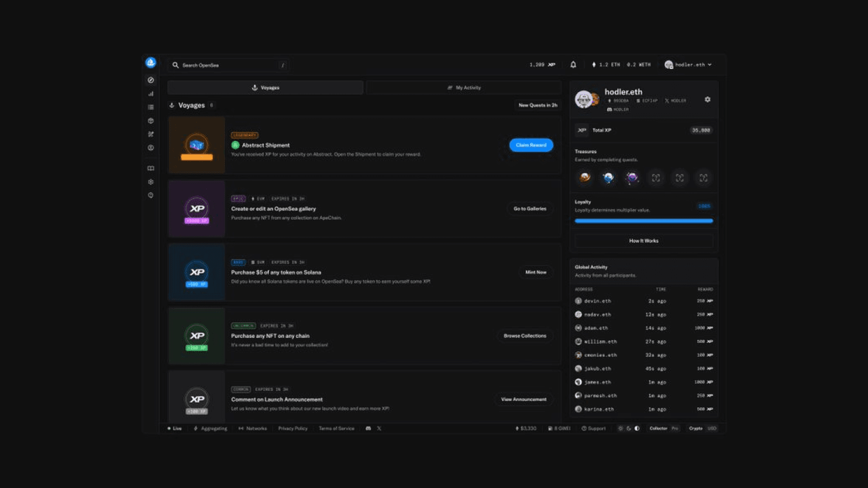Switch to the Voyages tab
Viewport: 868px width, 488px height.
coord(265,87)
